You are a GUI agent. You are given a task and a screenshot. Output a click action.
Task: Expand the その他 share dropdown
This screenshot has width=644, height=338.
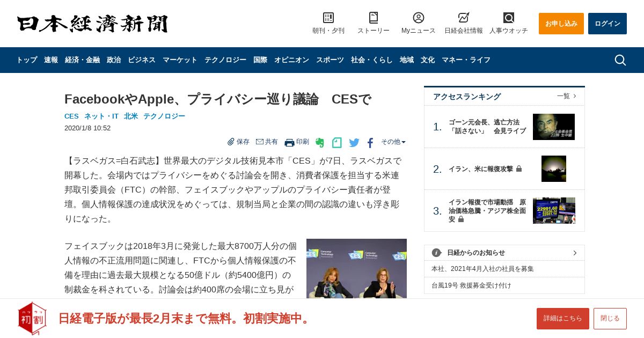tap(393, 142)
